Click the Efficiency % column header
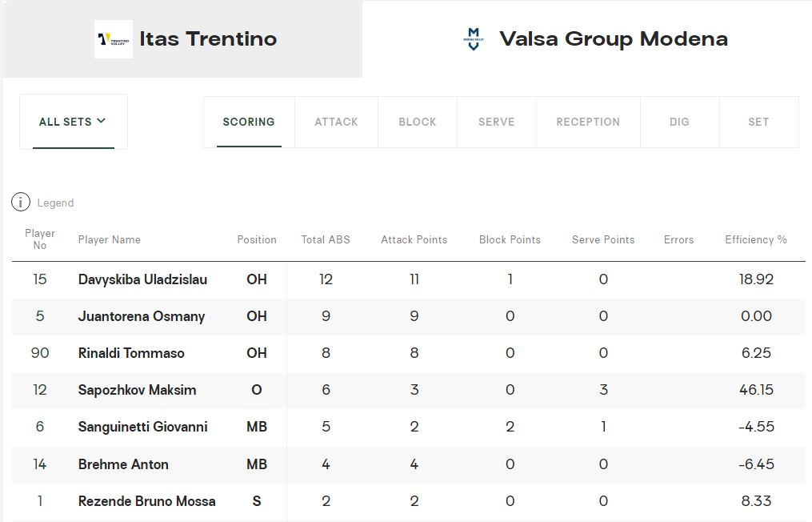The height and width of the screenshot is (522, 812). point(756,239)
